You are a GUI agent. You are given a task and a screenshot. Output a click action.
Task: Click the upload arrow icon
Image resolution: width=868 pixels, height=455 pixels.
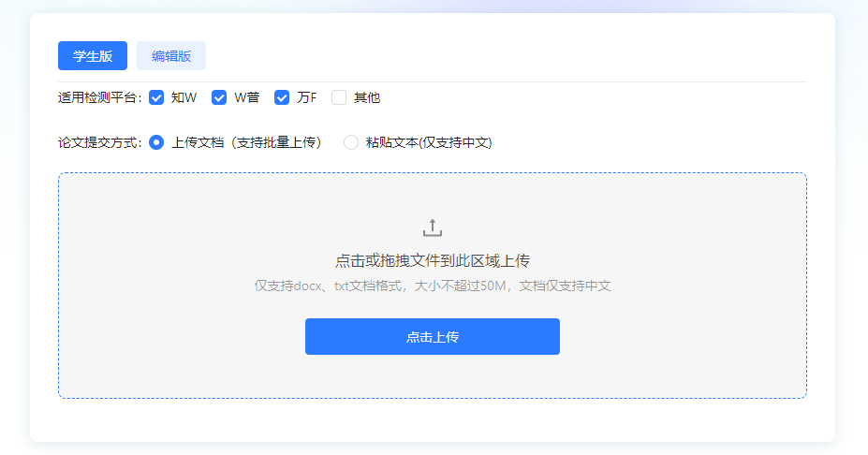(x=433, y=227)
